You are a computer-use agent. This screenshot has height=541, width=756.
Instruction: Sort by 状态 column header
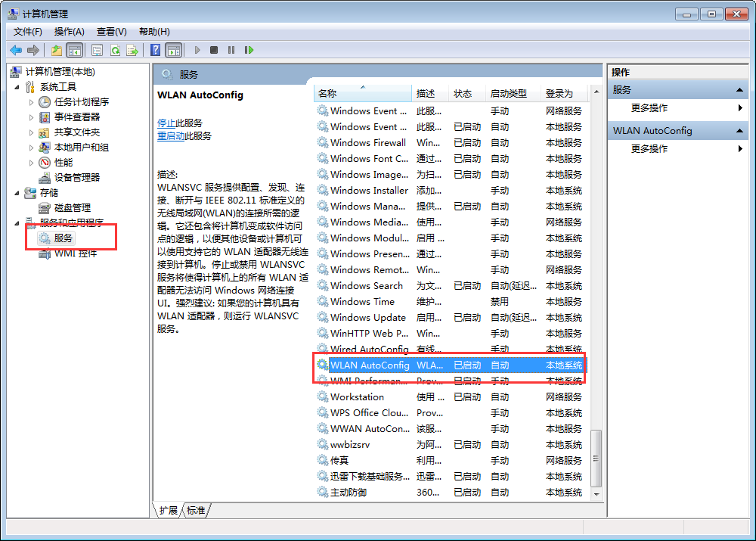(x=467, y=93)
